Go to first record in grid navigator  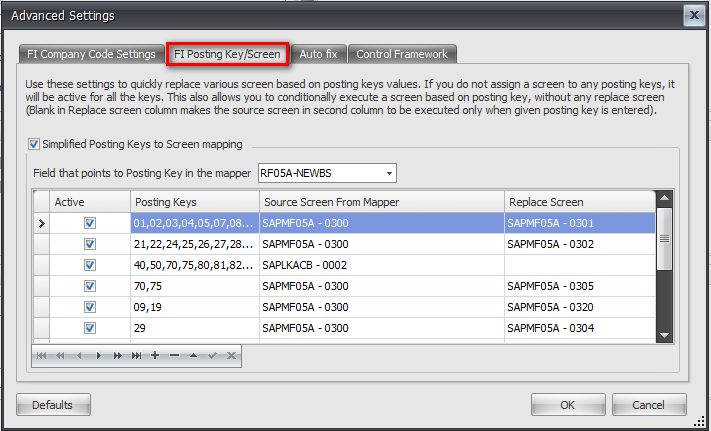[41, 356]
